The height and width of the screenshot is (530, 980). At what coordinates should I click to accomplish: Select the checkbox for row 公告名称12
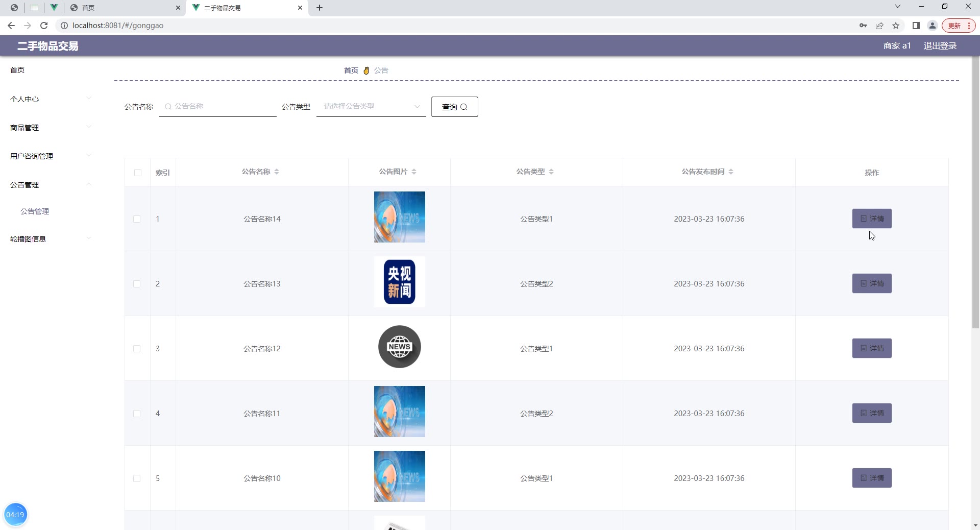[x=137, y=349]
